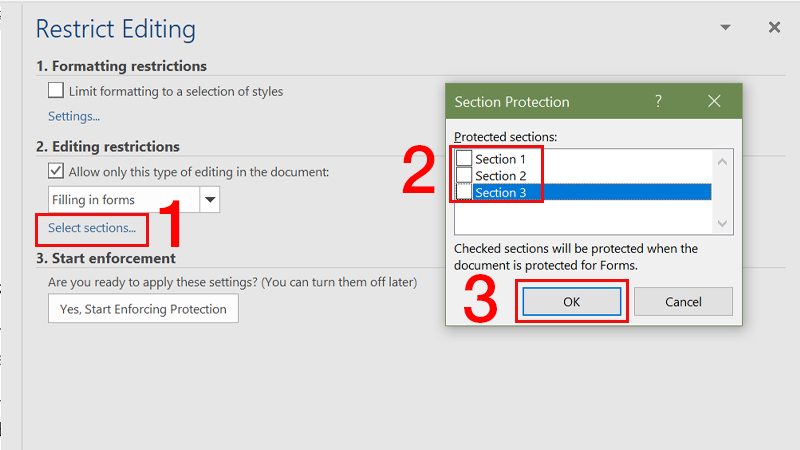Click the Section Protection help question mark
Viewport: 800px width, 450px height.
click(658, 101)
